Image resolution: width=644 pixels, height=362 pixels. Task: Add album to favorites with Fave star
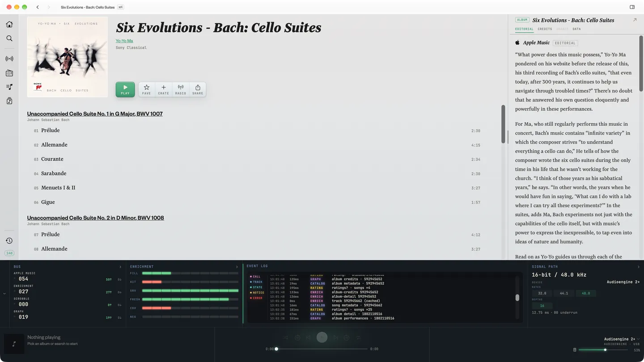pyautogui.click(x=146, y=89)
